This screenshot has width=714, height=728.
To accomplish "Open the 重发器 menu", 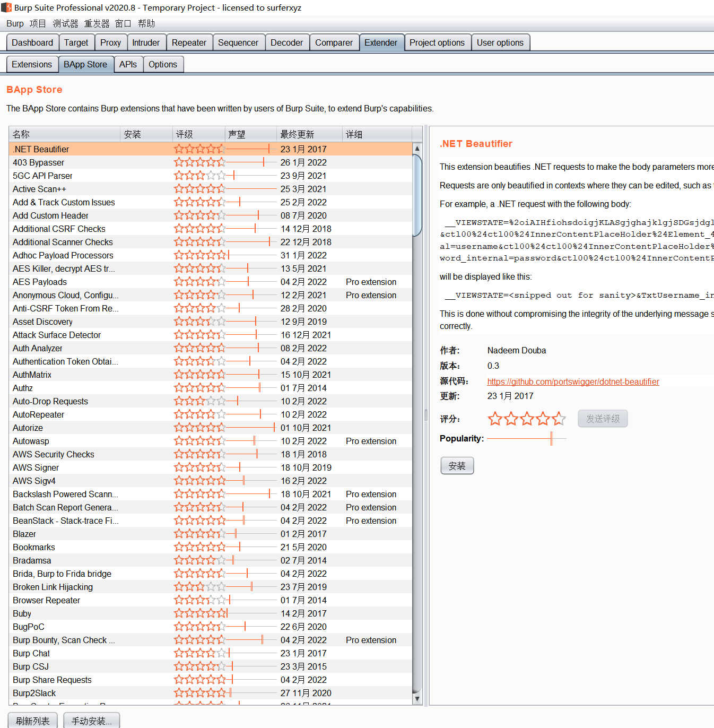I will tap(97, 23).
